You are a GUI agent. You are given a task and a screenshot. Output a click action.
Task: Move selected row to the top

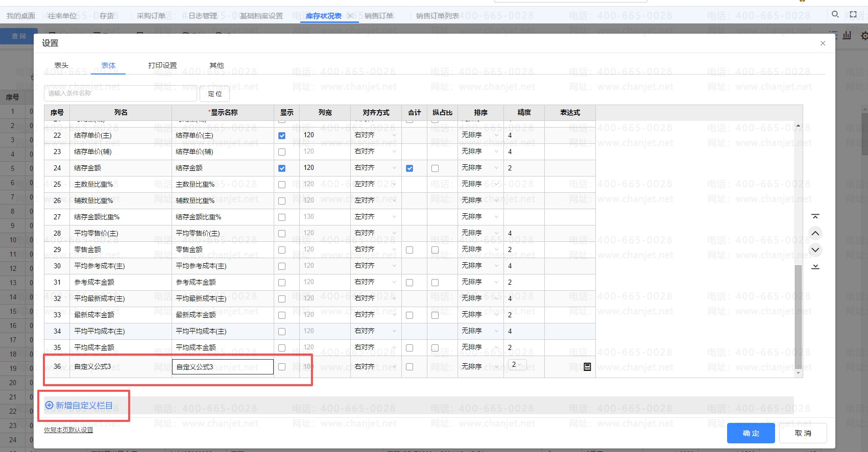[x=815, y=217]
